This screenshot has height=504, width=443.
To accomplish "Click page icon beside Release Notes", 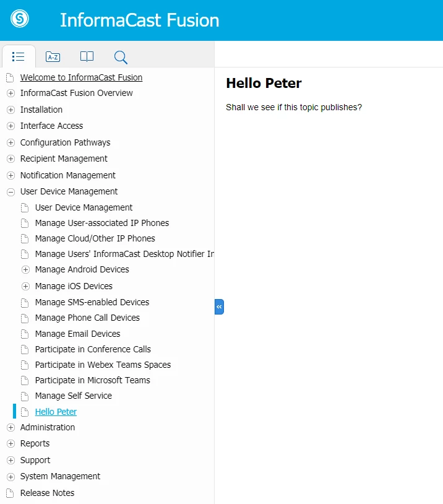I will click(x=10, y=493).
